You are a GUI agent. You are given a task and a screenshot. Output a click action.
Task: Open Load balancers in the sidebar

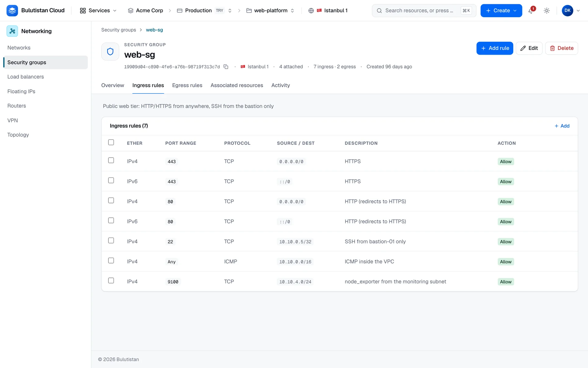point(45,77)
